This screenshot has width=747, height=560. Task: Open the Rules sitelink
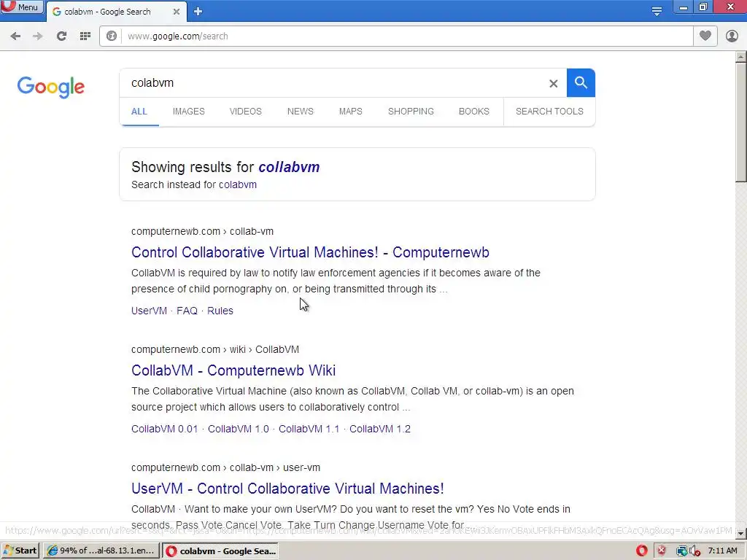[220, 311]
